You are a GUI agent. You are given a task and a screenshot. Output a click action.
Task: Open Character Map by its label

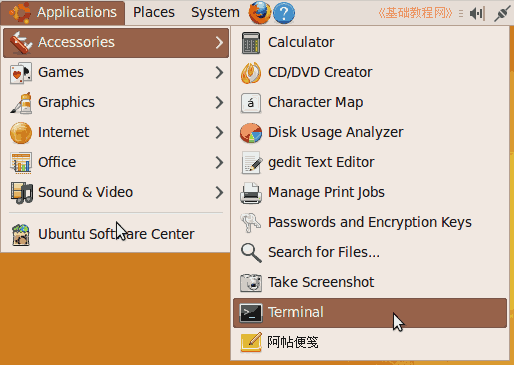(x=315, y=102)
